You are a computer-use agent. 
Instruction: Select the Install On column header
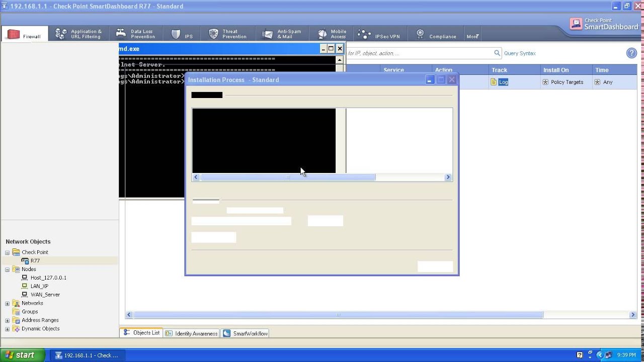566,70
